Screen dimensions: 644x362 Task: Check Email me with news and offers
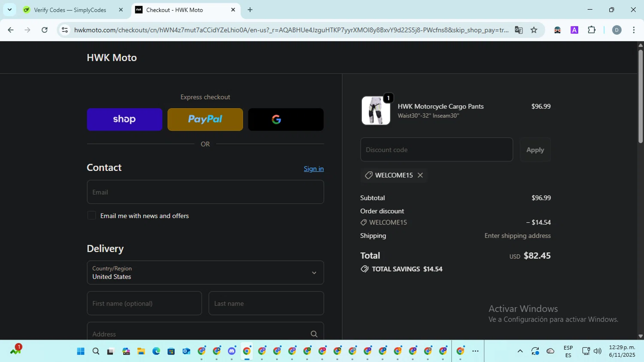click(x=91, y=216)
